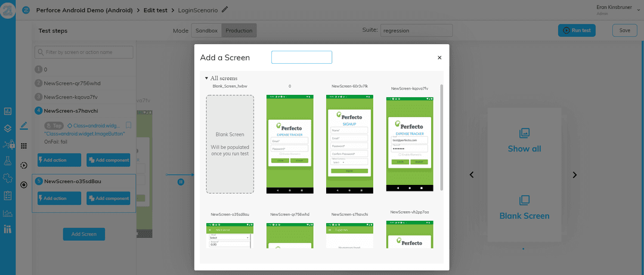
Task: Click the record target icon in editor toolbar
Action: pos(24,184)
